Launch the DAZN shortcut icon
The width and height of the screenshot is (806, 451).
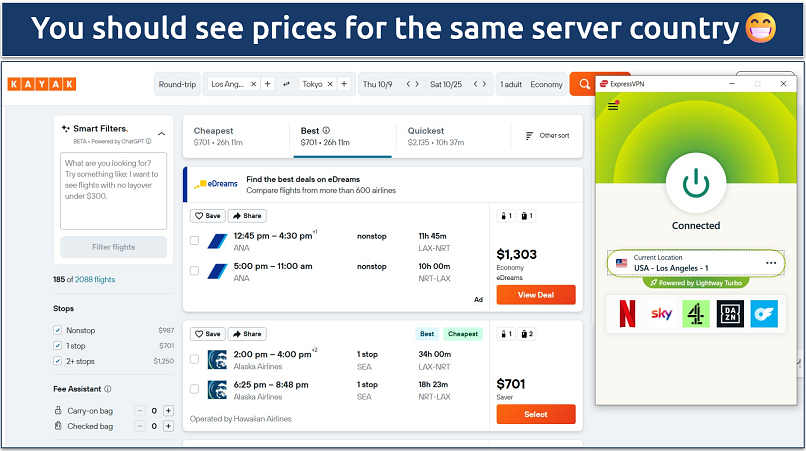(x=730, y=315)
